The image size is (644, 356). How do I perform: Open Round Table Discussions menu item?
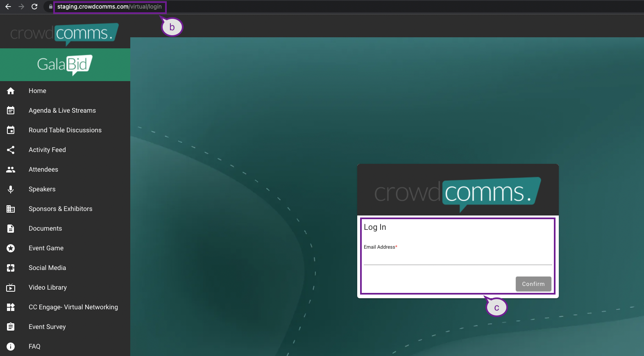(65, 130)
